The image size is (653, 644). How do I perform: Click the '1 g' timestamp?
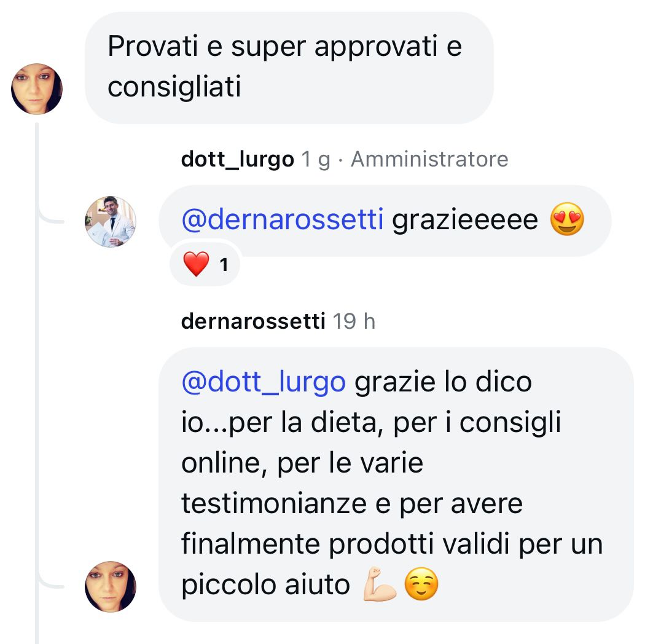click(316, 160)
